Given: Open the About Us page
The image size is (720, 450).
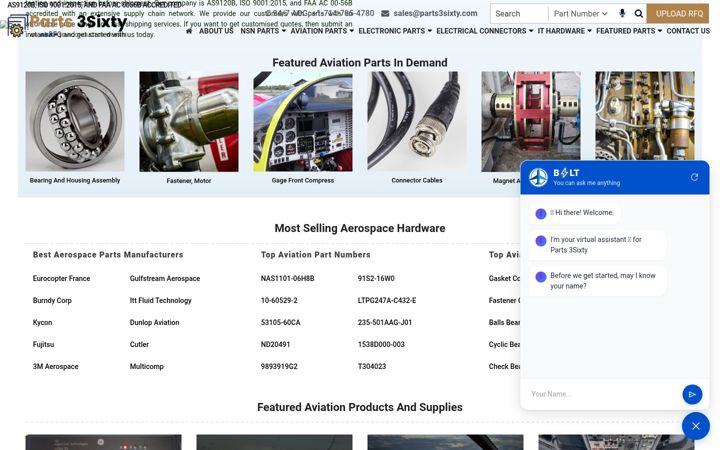Looking at the screenshot, I should tap(216, 31).
